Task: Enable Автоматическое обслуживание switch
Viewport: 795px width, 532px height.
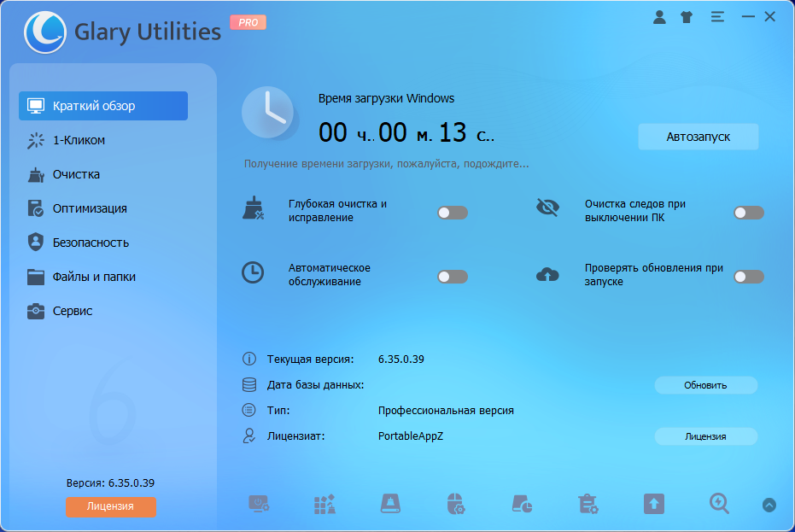Action: (x=452, y=276)
